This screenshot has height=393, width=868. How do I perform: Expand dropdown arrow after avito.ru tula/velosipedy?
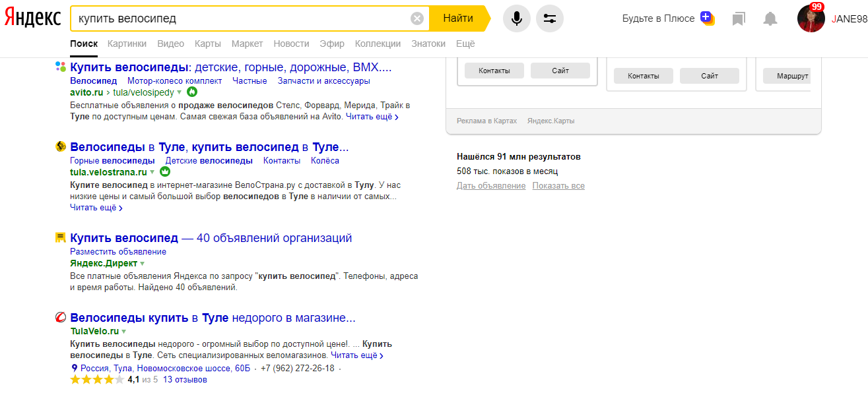click(x=180, y=93)
